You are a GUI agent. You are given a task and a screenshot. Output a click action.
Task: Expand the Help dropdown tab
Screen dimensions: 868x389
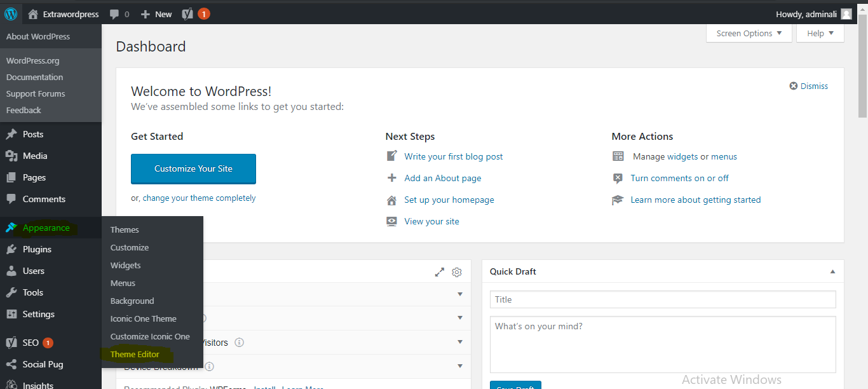pos(820,34)
